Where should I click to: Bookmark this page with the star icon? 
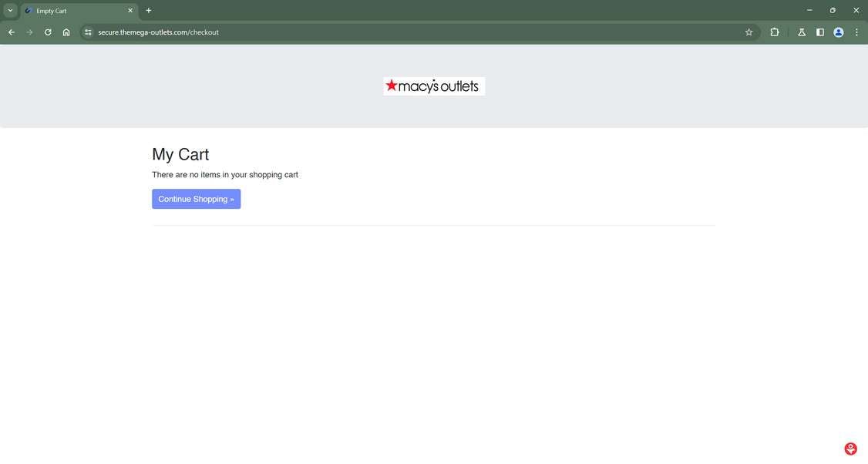pos(749,32)
